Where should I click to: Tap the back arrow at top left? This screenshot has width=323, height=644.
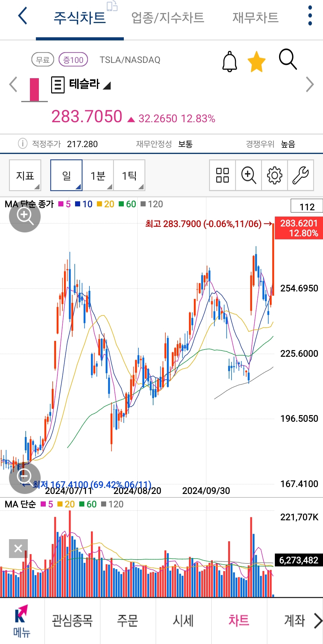click(23, 16)
